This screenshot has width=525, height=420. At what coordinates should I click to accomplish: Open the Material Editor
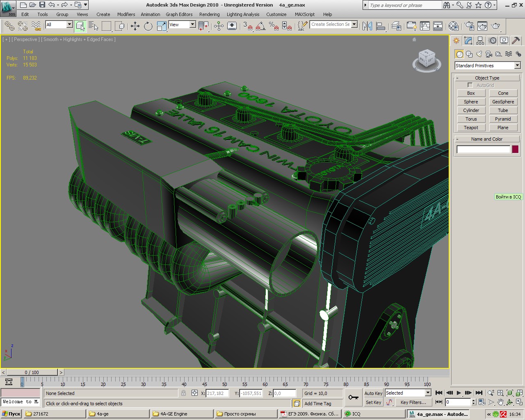point(453,26)
